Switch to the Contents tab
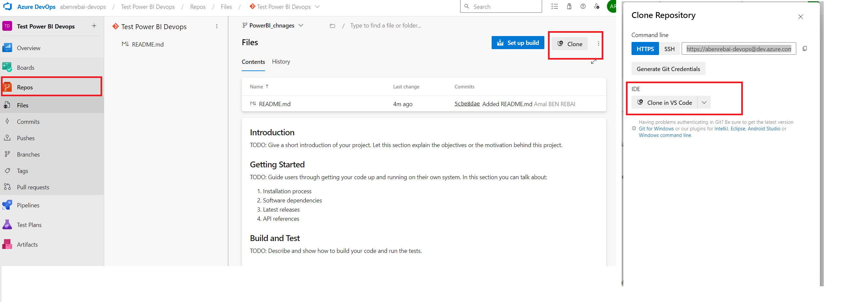868x302 pixels. point(253,62)
